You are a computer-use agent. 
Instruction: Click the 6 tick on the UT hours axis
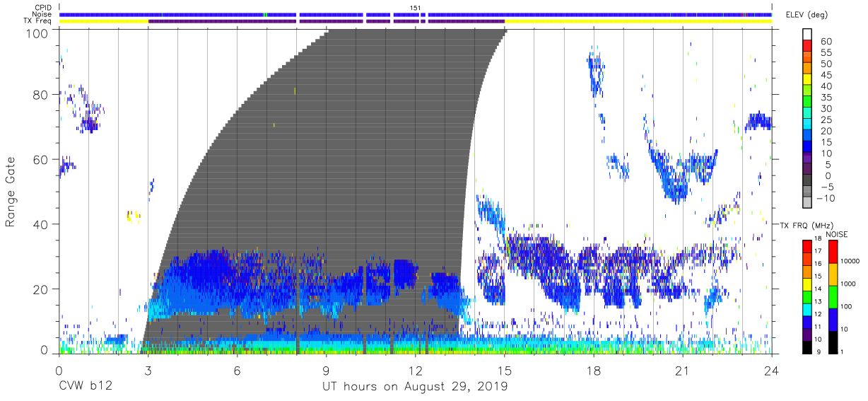click(x=237, y=371)
